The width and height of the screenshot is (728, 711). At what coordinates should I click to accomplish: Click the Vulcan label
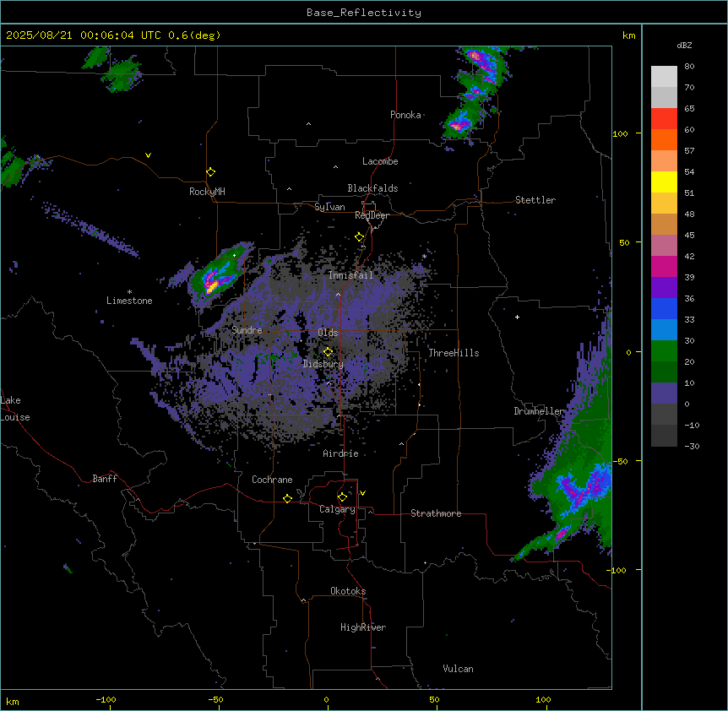pyautogui.click(x=458, y=669)
